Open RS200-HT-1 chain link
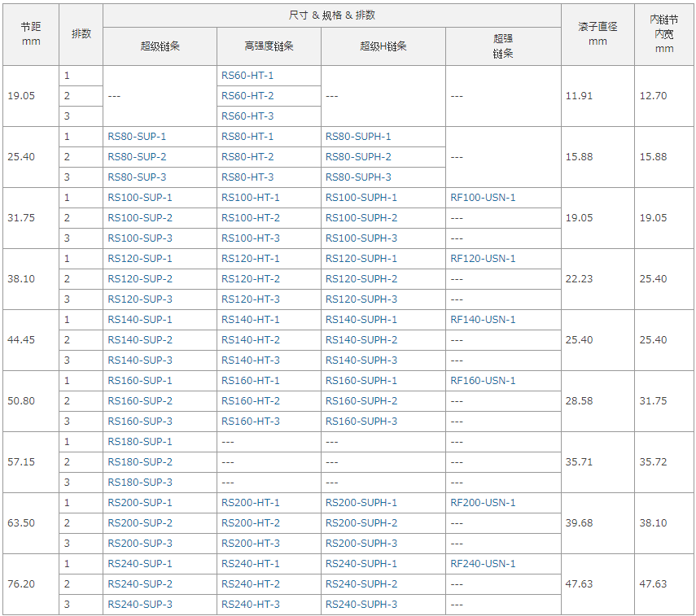696x616 pixels. point(250,503)
